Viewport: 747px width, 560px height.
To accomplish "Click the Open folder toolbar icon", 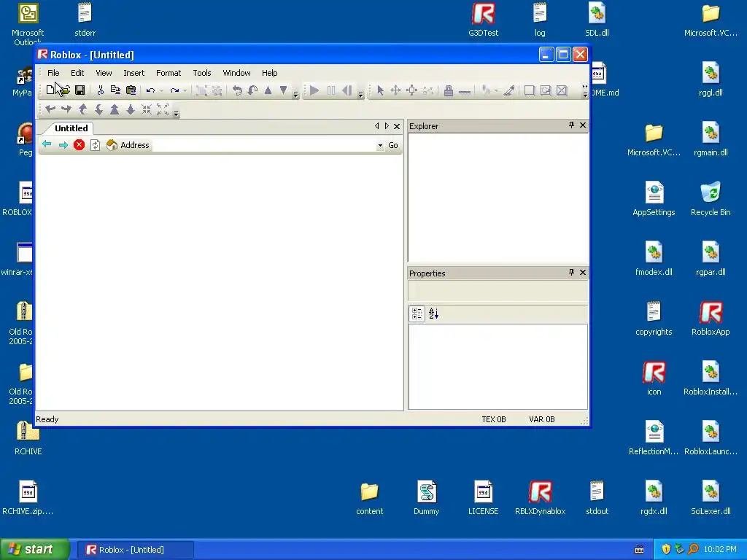I will [x=64, y=90].
